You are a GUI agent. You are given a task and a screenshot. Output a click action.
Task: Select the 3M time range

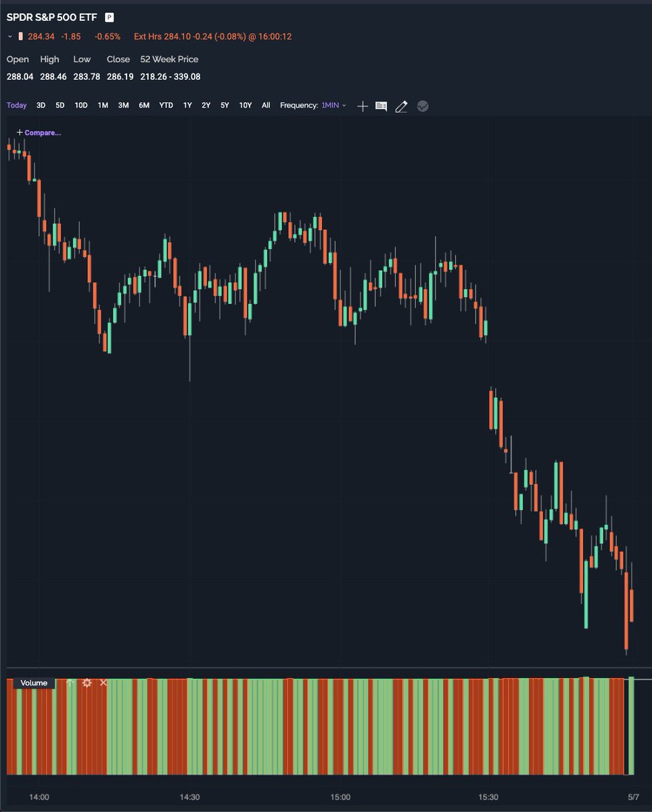(x=123, y=106)
